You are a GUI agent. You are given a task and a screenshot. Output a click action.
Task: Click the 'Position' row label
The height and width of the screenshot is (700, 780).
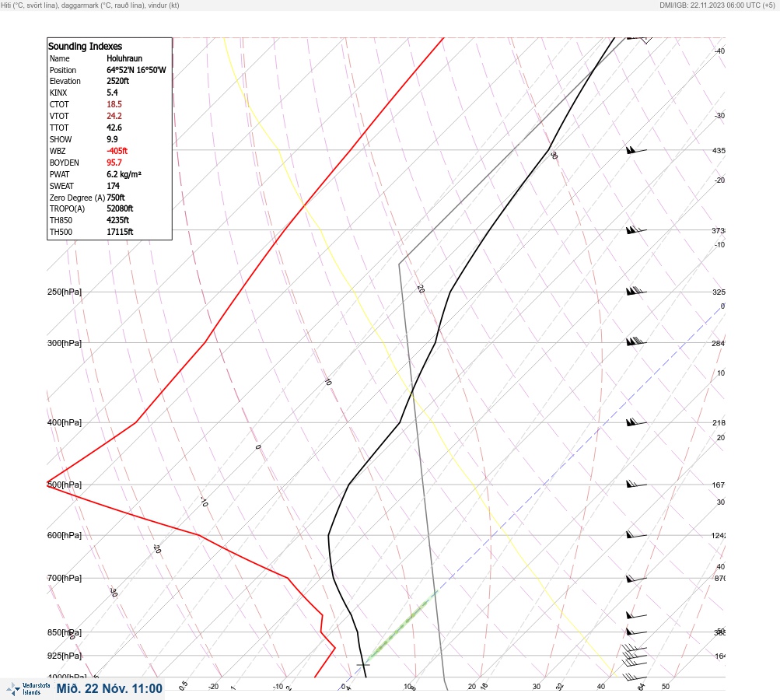(63, 70)
